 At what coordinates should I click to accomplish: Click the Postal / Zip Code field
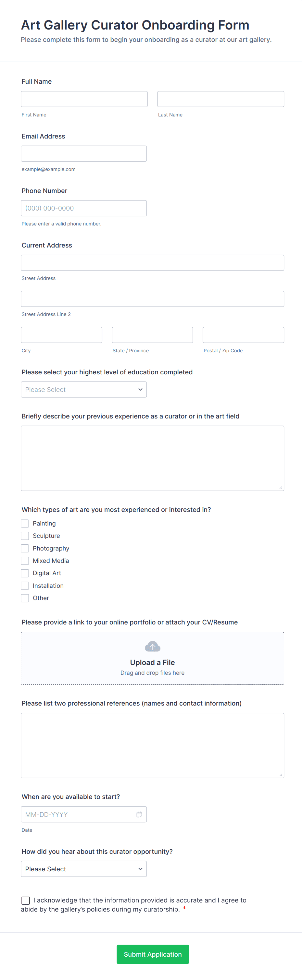(243, 335)
